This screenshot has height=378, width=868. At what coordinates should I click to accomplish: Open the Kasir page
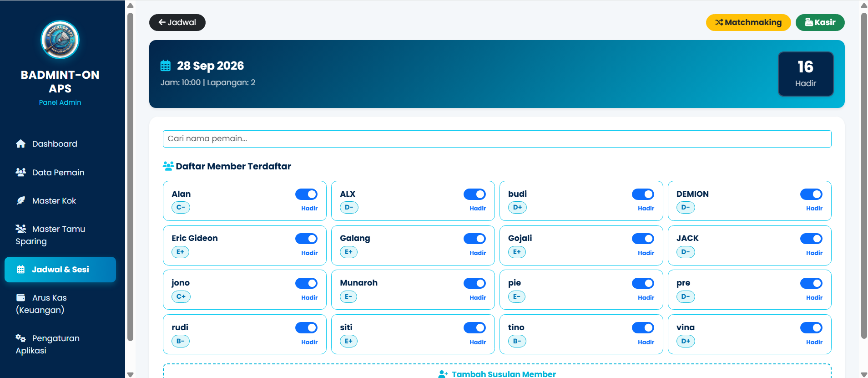pyautogui.click(x=820, y=22)
